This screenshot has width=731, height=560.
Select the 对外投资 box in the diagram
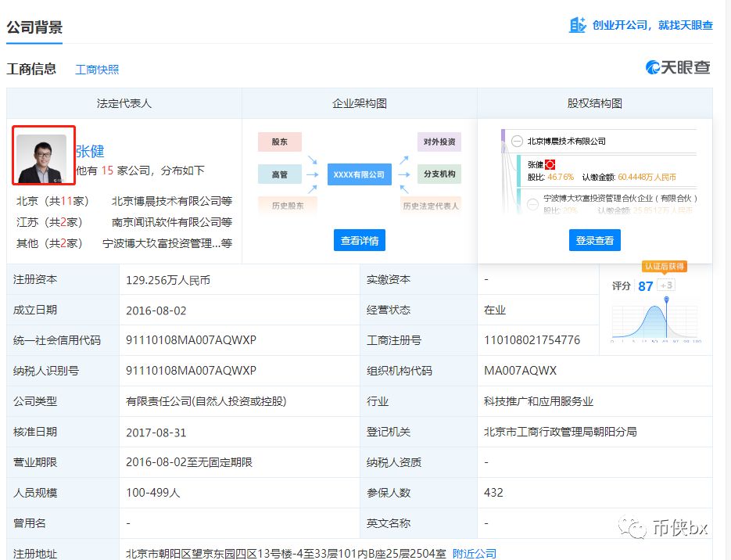[439, 142]
